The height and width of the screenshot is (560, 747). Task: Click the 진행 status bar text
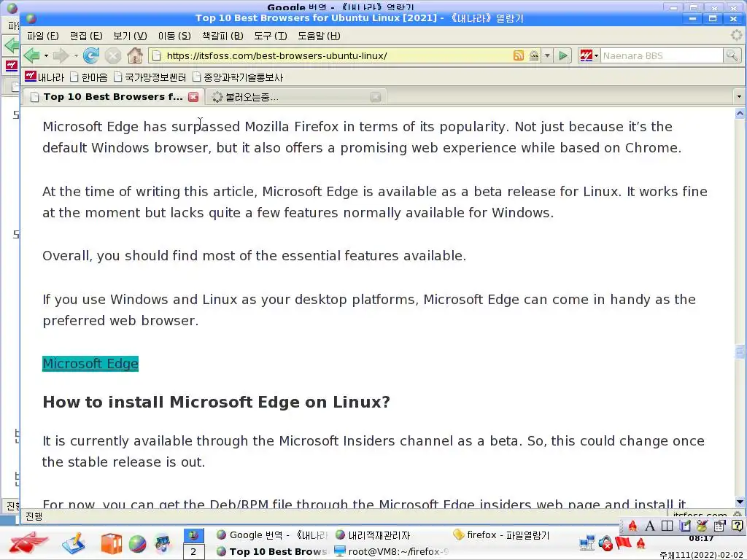pyautogui.click(x=34, y=516)
